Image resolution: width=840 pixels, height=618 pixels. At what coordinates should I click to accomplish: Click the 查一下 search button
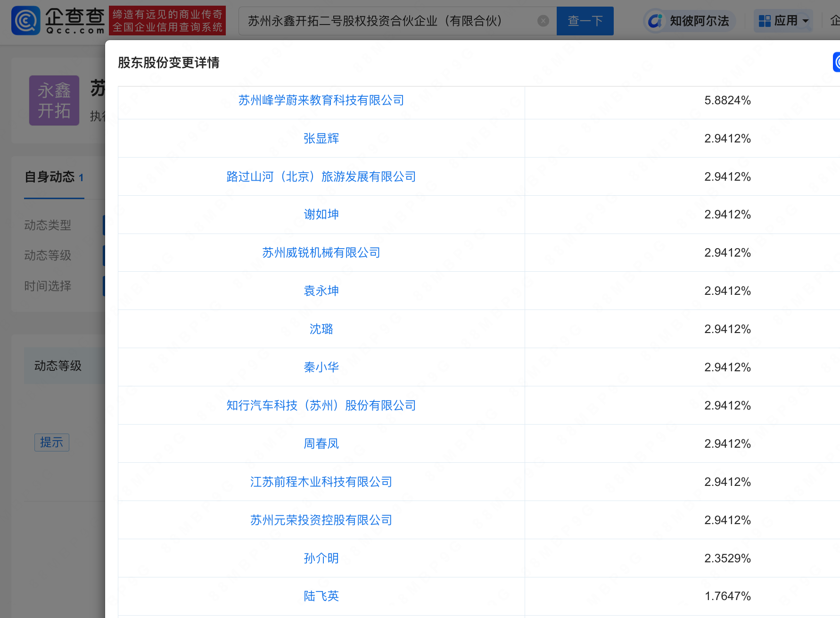[x=585, y=21]
